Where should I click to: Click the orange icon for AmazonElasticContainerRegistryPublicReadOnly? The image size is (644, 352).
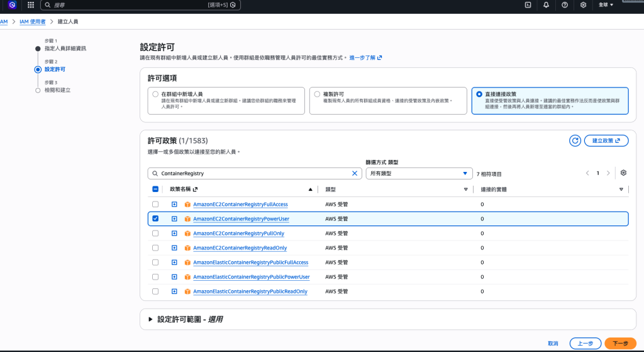(x=187, y=292)
